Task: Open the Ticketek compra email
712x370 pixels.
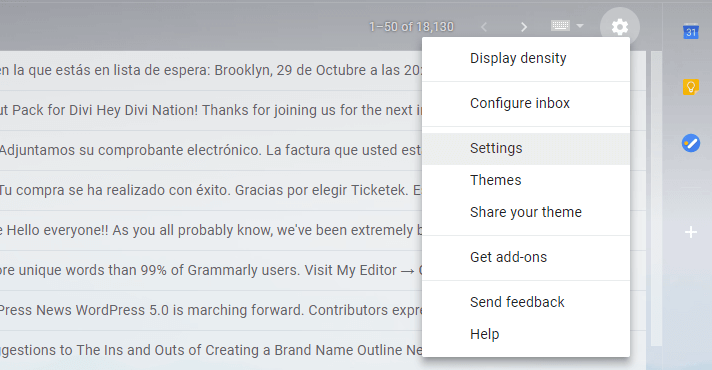Action: (211, 190)
